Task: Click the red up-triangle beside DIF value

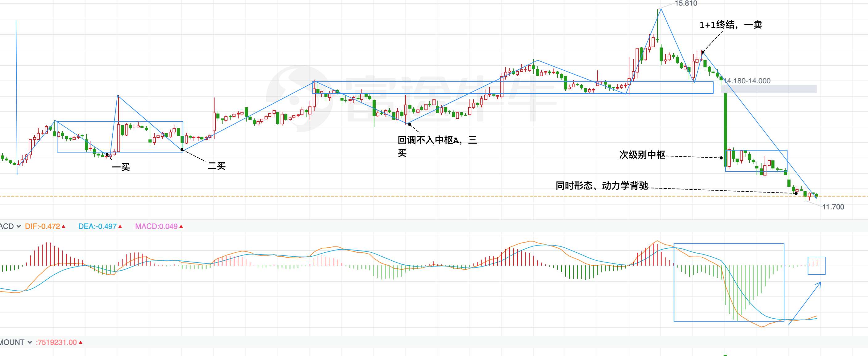Action: click(64, 226)
